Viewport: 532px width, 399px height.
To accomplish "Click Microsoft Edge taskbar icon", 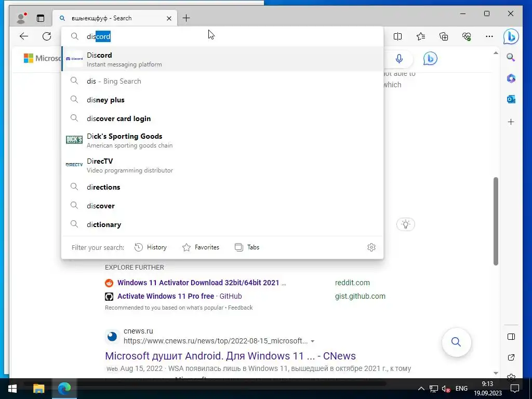I will pyautogui.click(x=64, y=389).
